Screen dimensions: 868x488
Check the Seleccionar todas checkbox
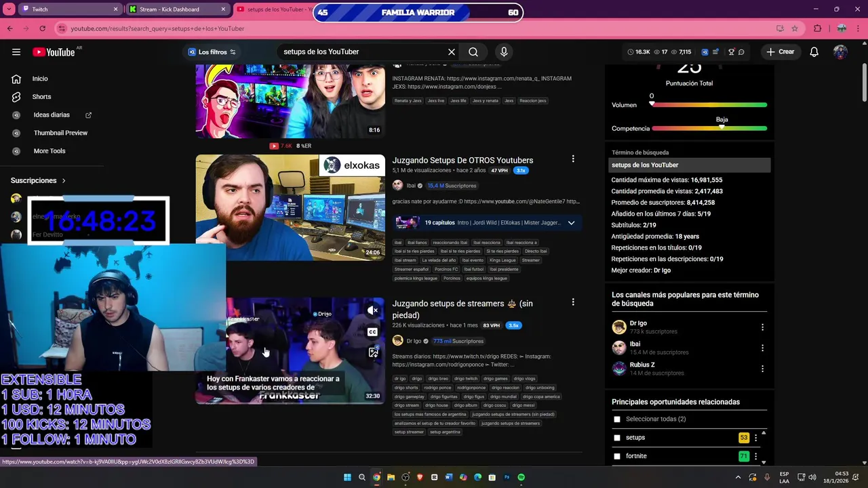click(x=617, y=420)
